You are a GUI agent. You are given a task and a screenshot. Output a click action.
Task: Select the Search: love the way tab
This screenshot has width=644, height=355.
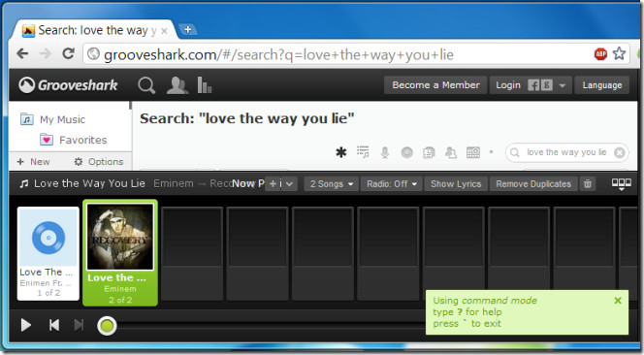[93, 30]
